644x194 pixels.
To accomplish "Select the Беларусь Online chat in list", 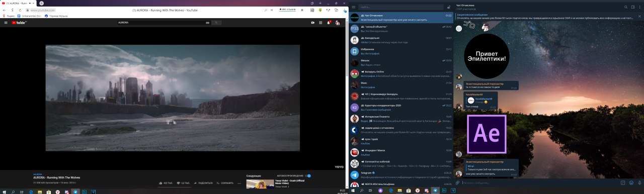I will [x=400, y=74].
